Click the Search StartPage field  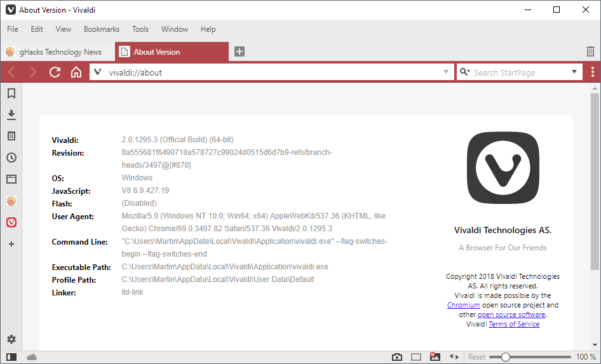coord(519,72)
